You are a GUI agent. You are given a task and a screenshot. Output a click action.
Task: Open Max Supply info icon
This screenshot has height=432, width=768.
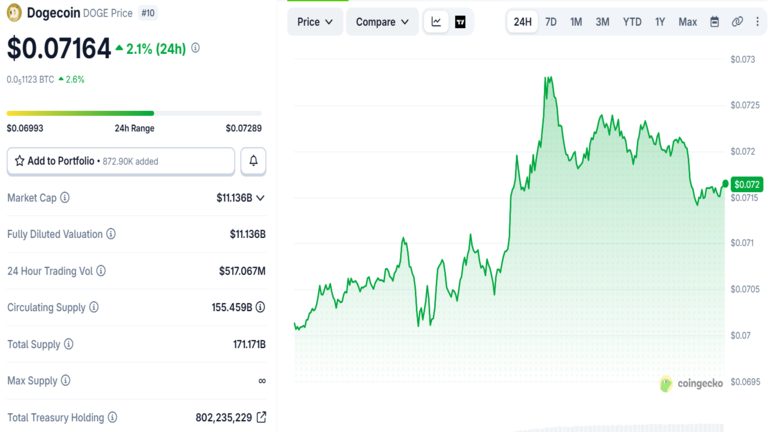click(66, 381)
